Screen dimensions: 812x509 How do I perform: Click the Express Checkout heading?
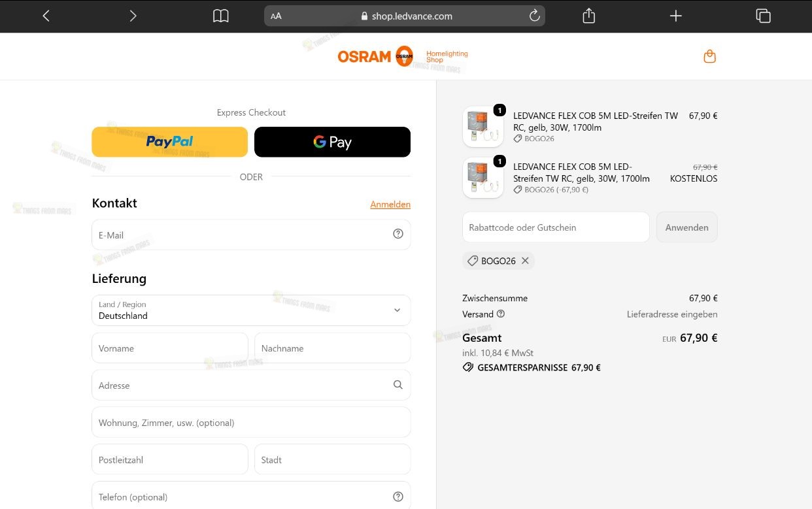[251, 112]
